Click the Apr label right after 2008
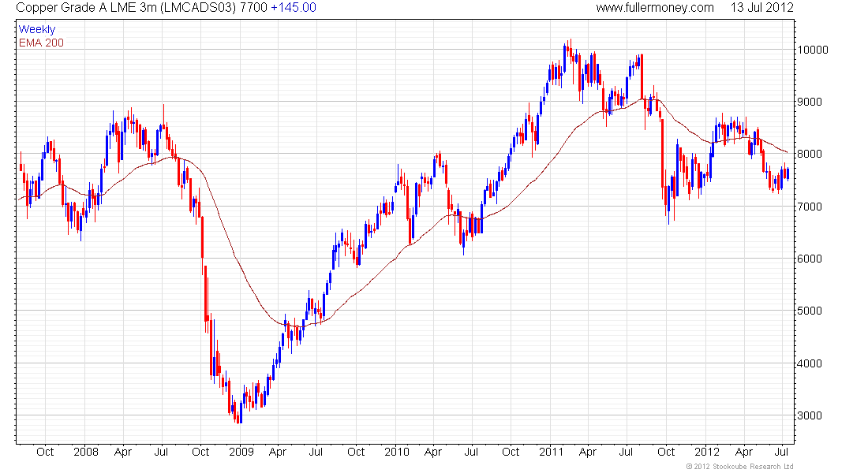Viewport: 868px width, 473px height. [x=123, y=452]
